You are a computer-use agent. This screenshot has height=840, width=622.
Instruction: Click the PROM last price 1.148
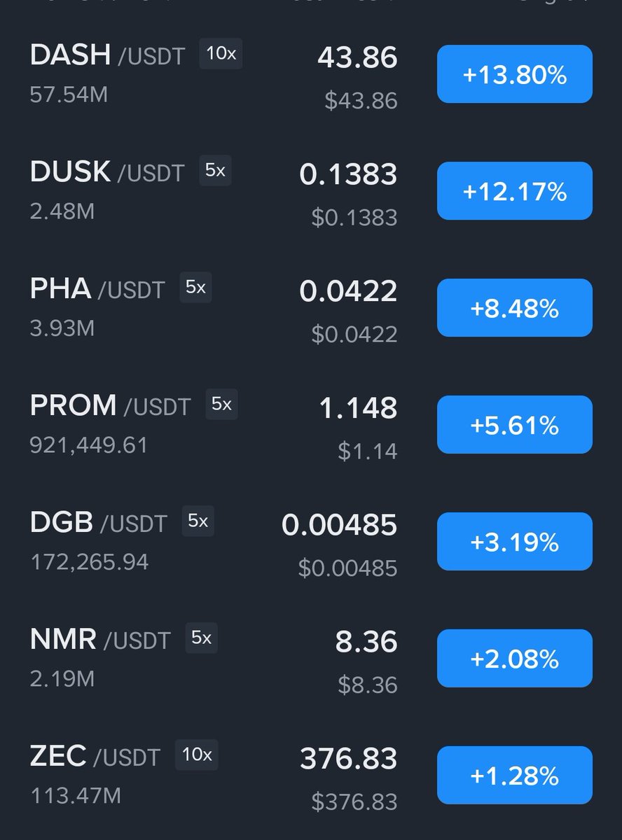coord(358,408)
